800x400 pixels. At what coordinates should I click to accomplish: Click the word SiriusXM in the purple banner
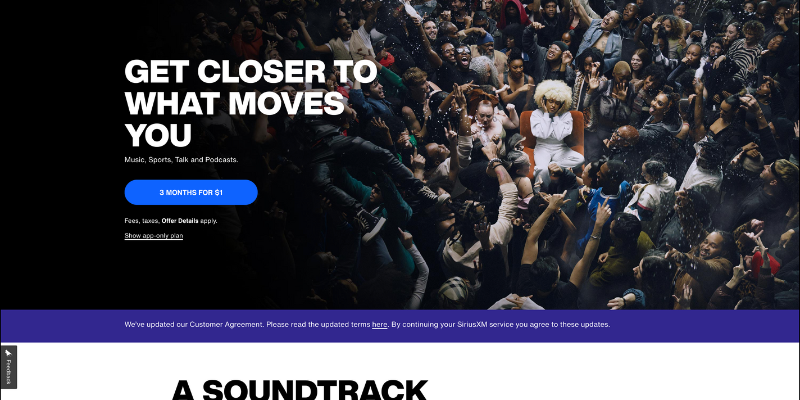pos(468,324)
